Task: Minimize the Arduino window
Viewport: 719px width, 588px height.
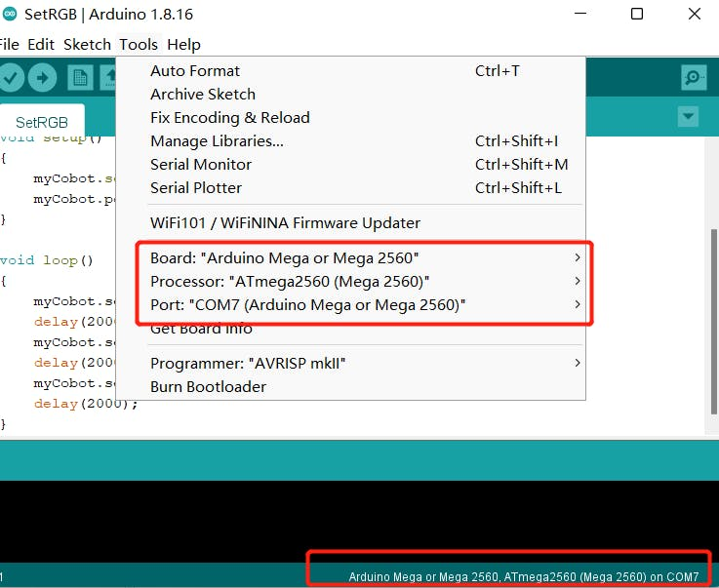Action: [580, 14]
